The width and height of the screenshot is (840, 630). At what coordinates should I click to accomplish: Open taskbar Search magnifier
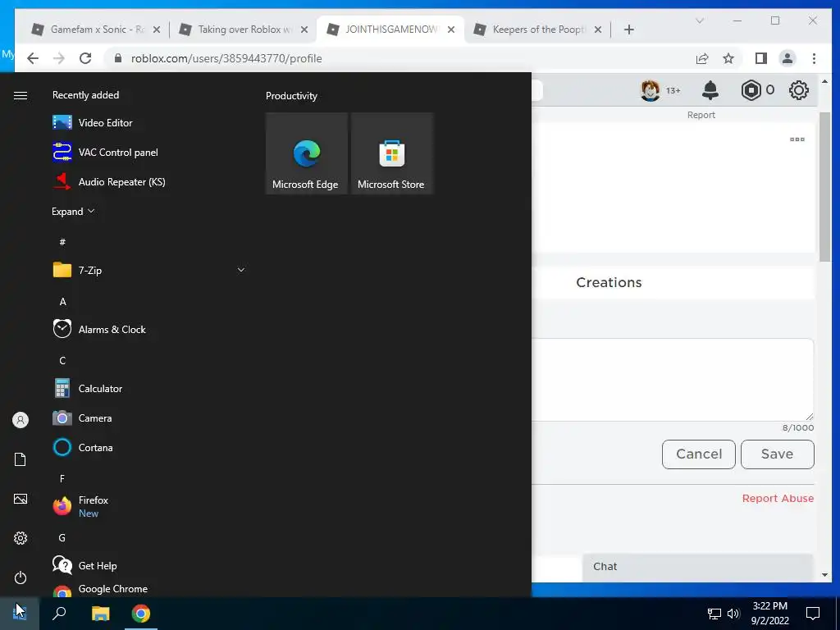pyautogui.click(x=59, y=614)
